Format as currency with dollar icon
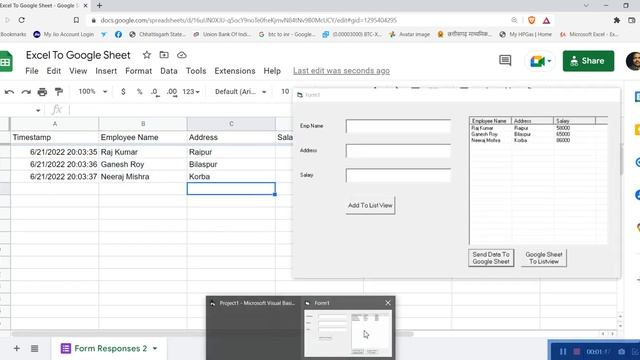Viewport: 640px width, 360px height. point(123,92)
